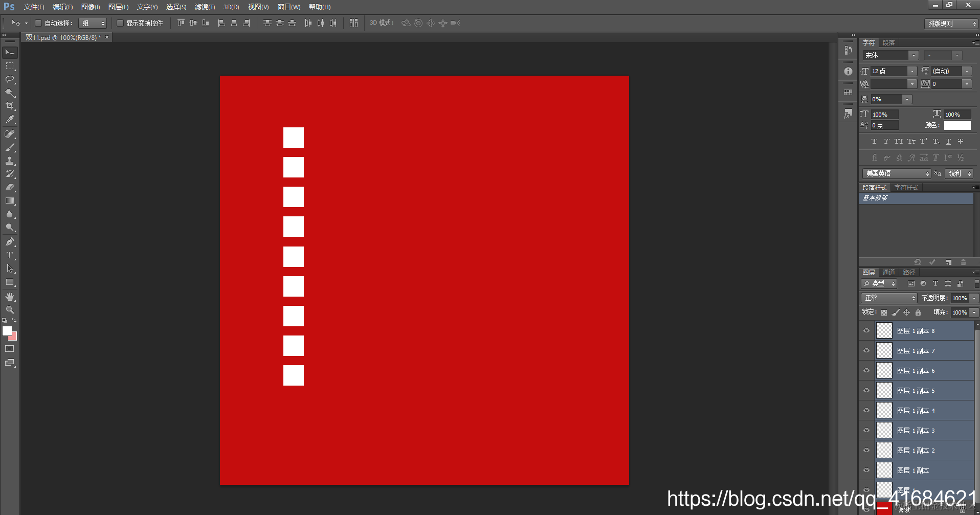Select the Horizontal Type tool

point(10,255)
